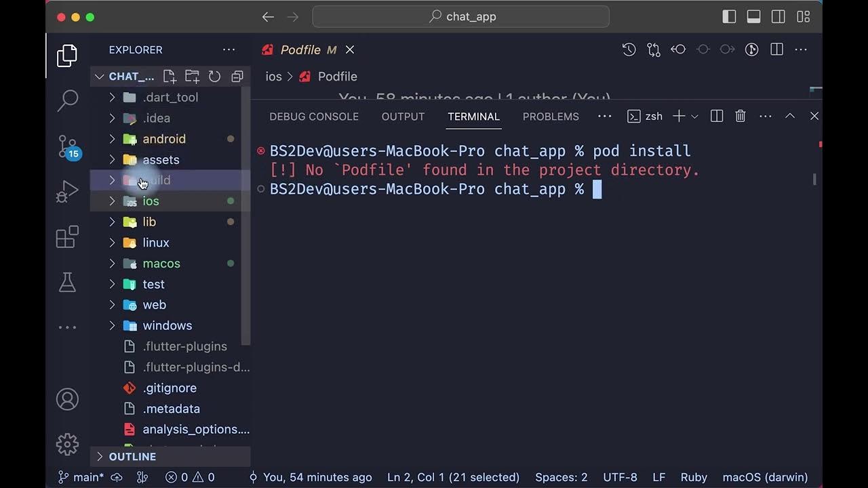This screenshot has width=868, height=488.
Task: Open the previous revision icon
Action: point(678,49)
